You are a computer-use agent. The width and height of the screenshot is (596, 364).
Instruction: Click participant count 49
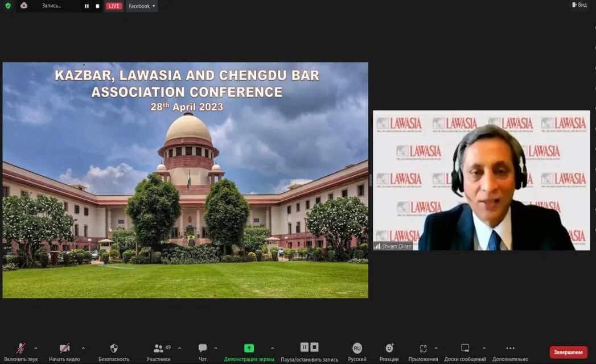(x=168, y=348)
